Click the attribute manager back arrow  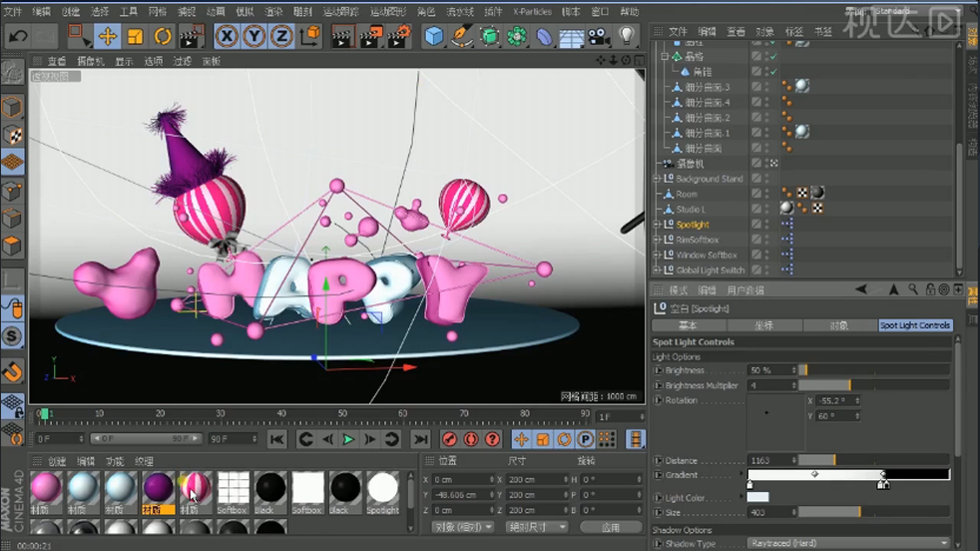(x=861, y=288)
